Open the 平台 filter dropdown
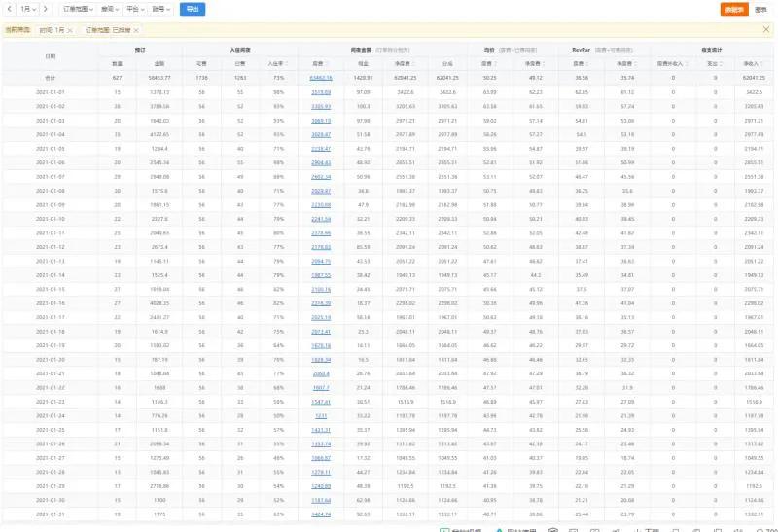Image resolution: width=778 pixels, height=532 pixels. 135,9
